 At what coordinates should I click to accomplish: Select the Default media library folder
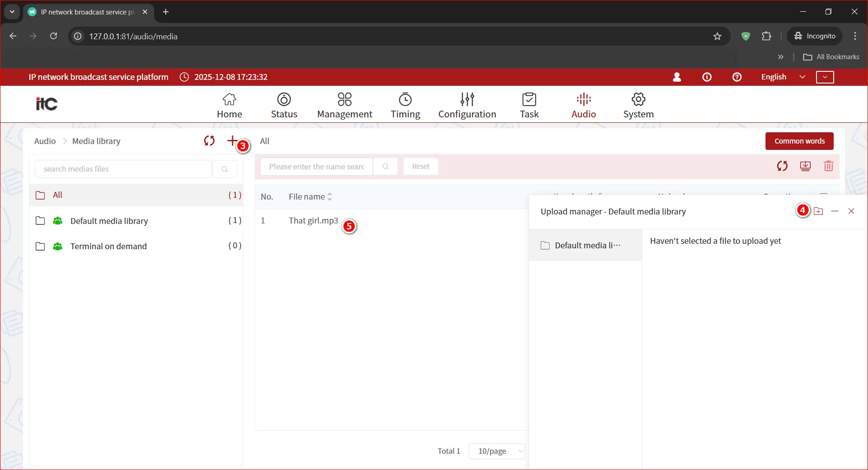[109, 221]
